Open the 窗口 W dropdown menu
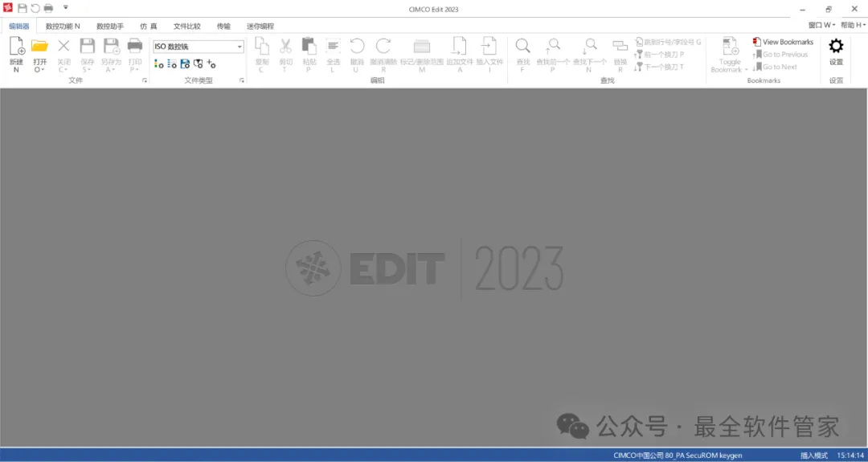Viewport: 868px width, 462px height. [821, 26]
